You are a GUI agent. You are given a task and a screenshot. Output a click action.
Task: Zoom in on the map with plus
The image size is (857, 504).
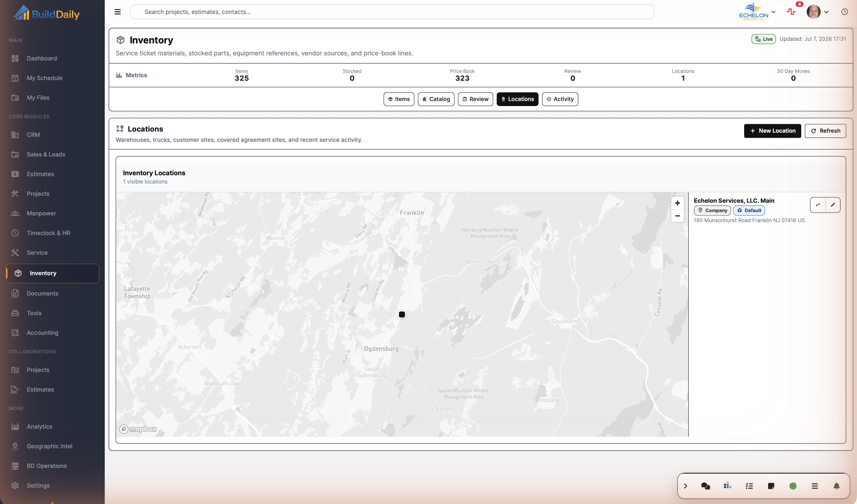tap(677, 203)
